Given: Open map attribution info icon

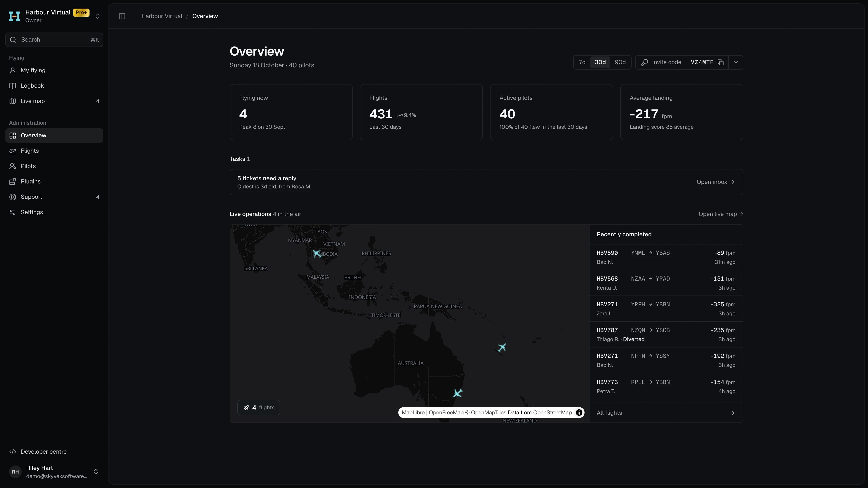Looking at the screenshot, I should [579, 413].
